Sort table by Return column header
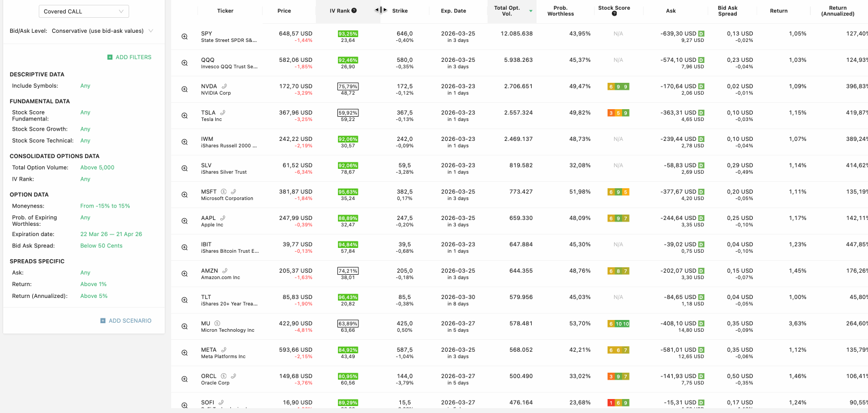The height and width of the screenshot is (413, 868). pos(778,11)
